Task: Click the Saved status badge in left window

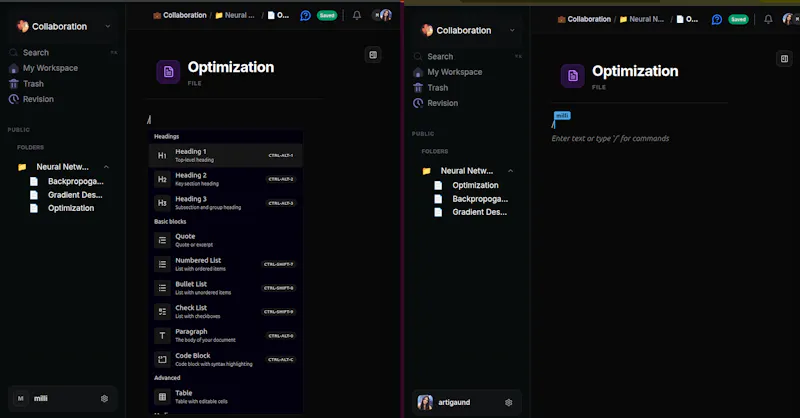Action: [x=327, y=15]
